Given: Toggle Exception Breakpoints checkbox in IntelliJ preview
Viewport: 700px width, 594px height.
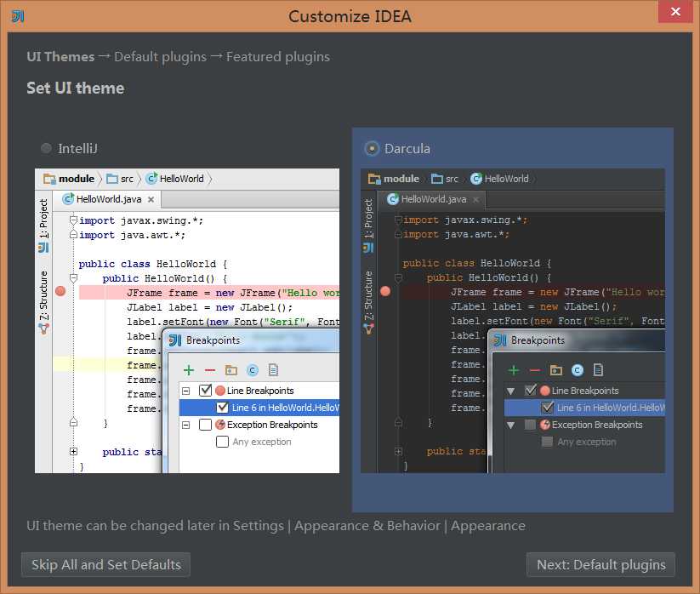Looking at the screenshot, I should coord(205,425).
